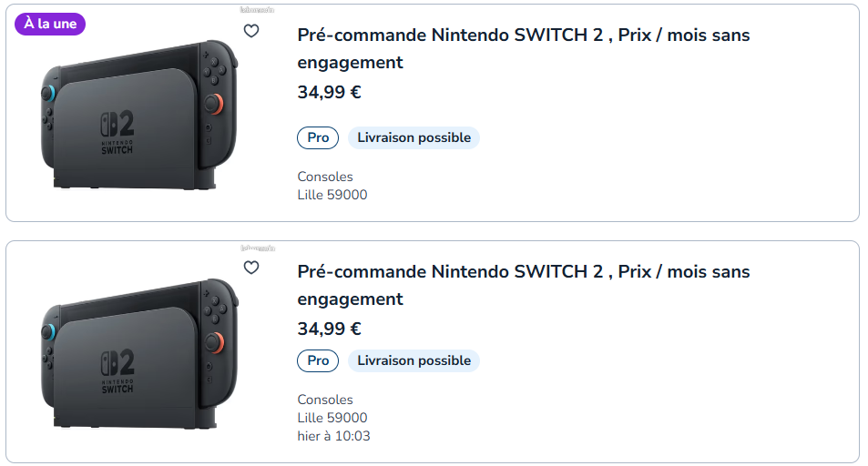Select 'Pro' badge on listing posted yesterday
The height and width of the screenshot is (466, 868).
[x=318, y=360]
